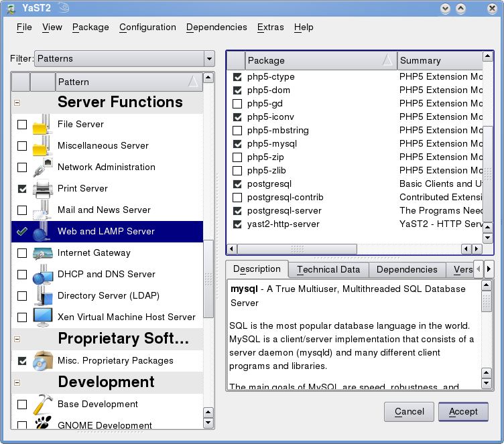Select the DHCP and DNS Server row
This screenshot has width=504, height=444.
click(107, 275)
